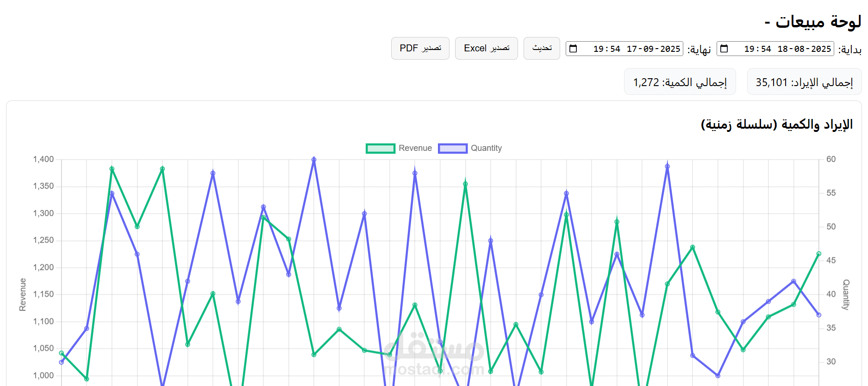Image resolution: width=868 pixels, height=386 pixels.
Task: Click the vertical Revenue axis title
Action: point(23,294)
